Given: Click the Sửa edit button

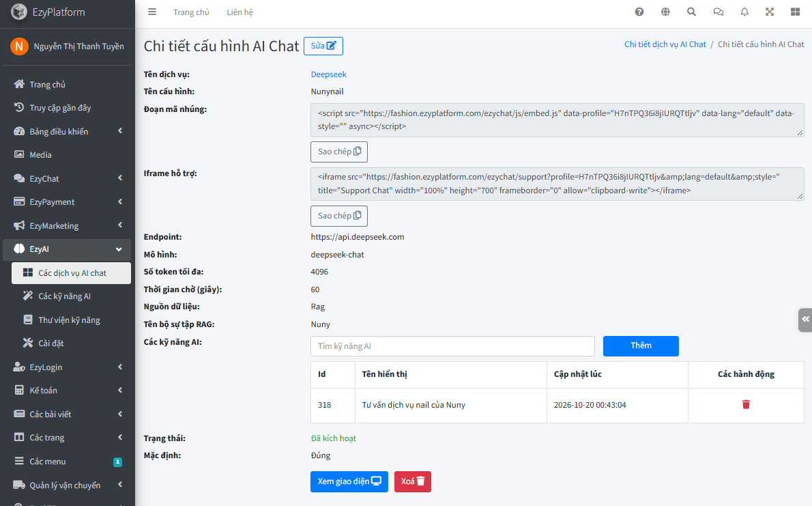Looking at the screenshot, I should 323,46.
